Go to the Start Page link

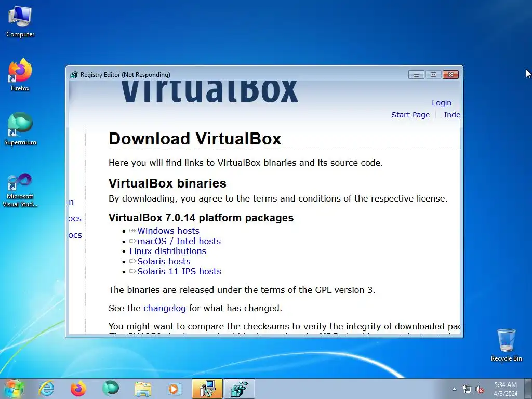click(x=410, y=115)
